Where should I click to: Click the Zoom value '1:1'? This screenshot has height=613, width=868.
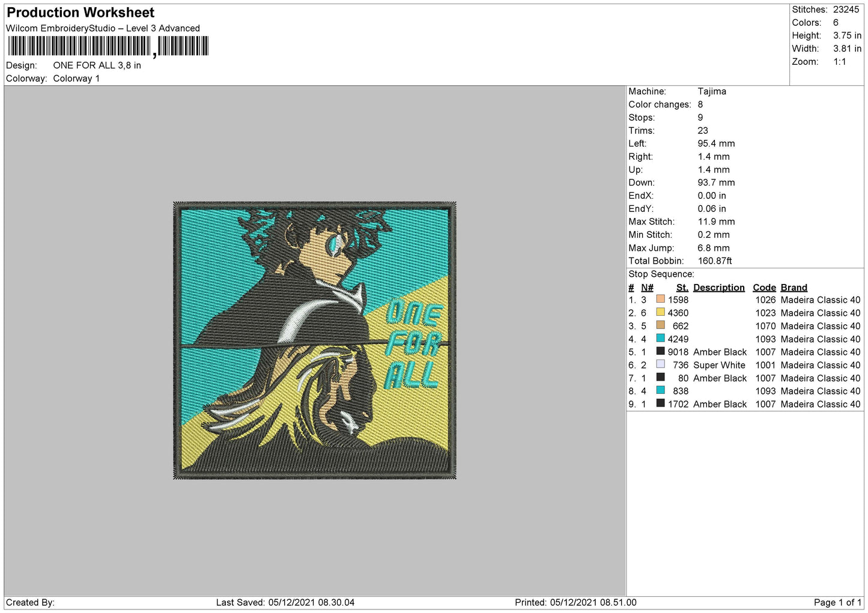pyautogui.click(x=840, y=62)
